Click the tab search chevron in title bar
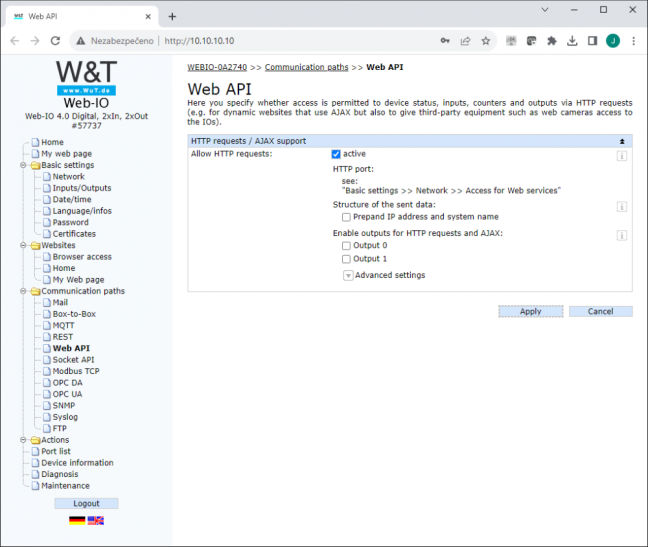648x547 pixels. [x=545, y=10]
